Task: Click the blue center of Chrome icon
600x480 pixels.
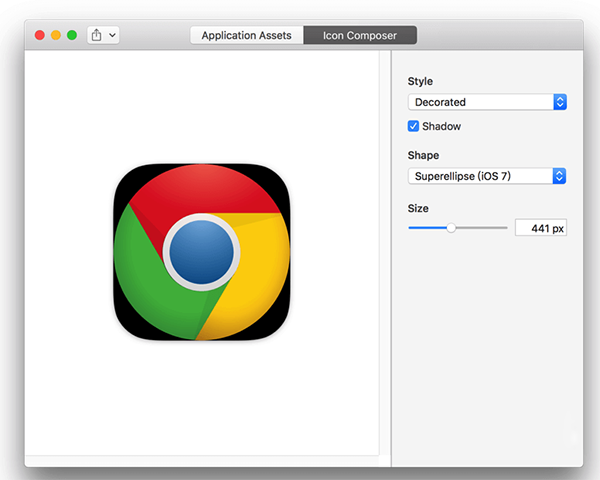Action: (201, 250)
